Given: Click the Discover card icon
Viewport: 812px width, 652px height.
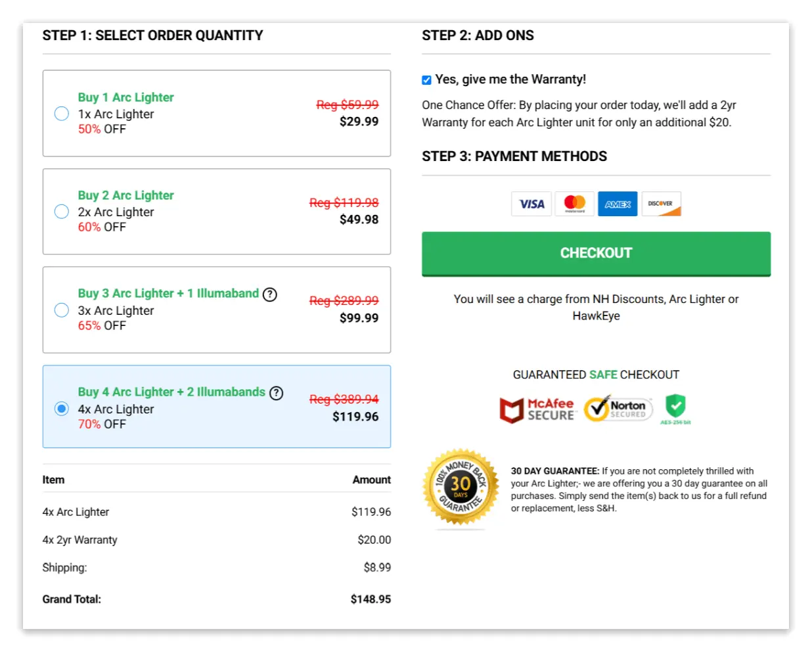Looking at the screenshot, I should [661, 204].
